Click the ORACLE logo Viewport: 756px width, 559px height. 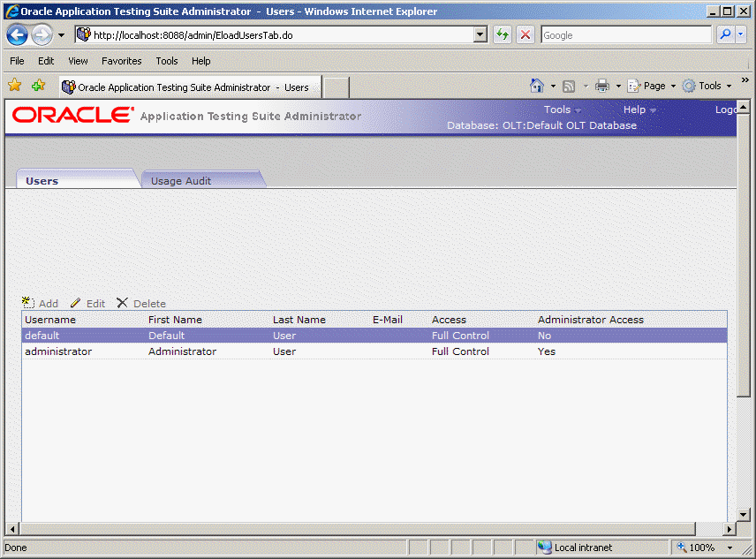[x=72, y=115]
